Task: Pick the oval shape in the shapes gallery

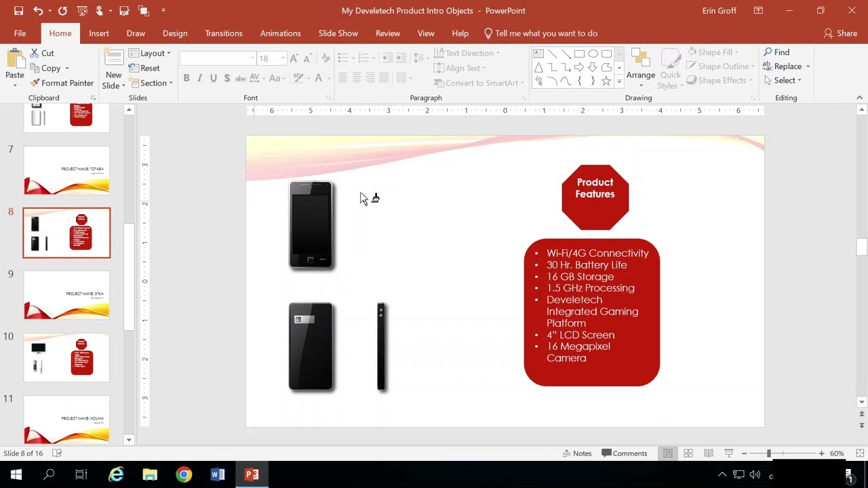Action: [x=593, y=54]
